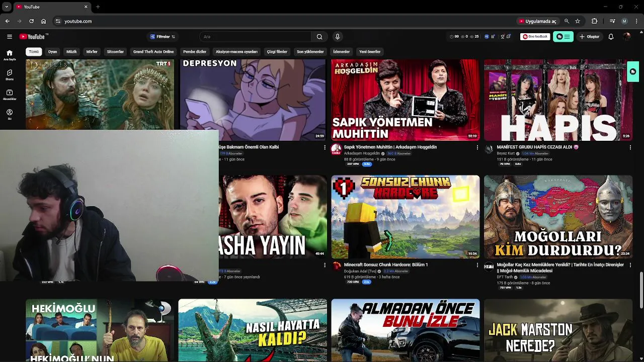Open the Diriliş TRT1 thumbnail

click(x=100, y=95)
